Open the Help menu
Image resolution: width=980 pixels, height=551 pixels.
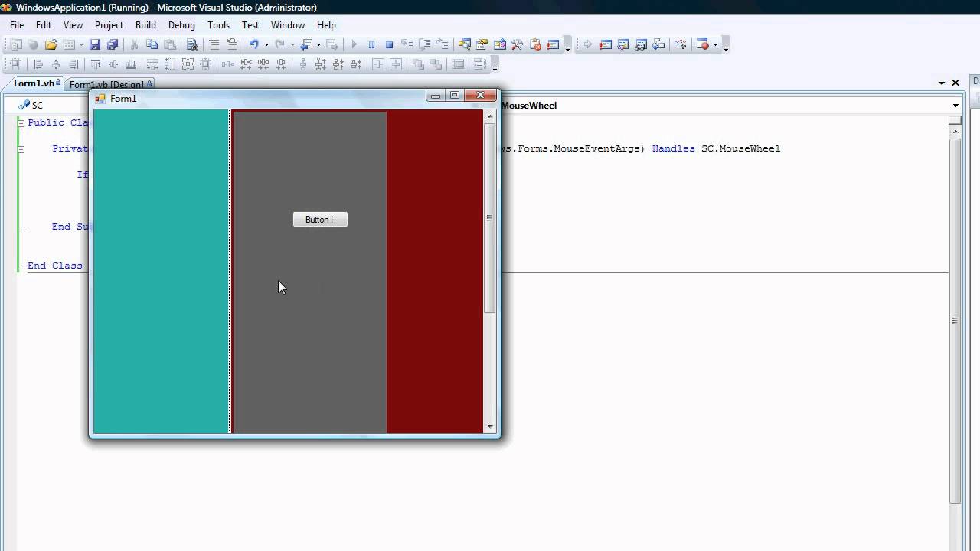(326, 25)
